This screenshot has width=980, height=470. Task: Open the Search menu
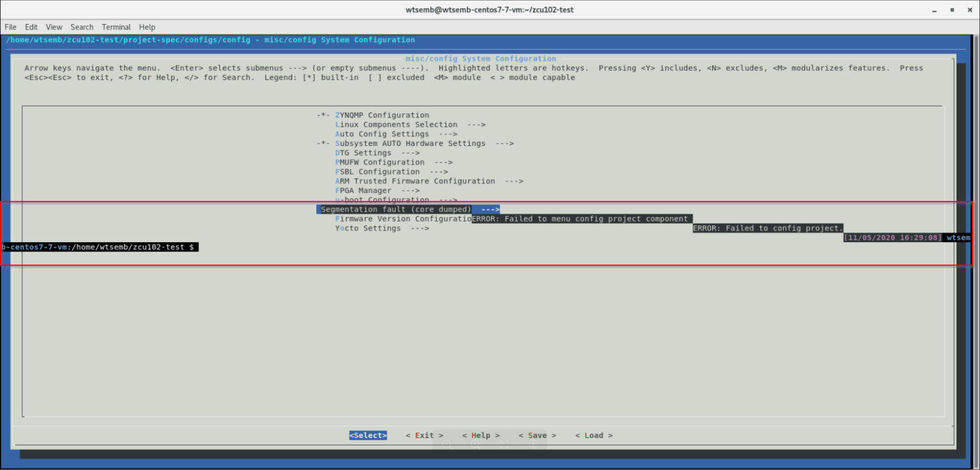[82, 27]
